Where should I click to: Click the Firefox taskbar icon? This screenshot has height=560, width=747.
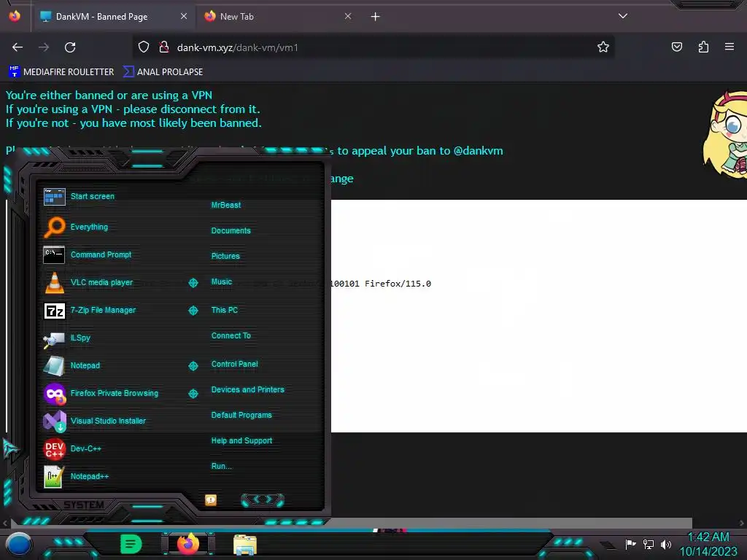(x=188, y=543)
